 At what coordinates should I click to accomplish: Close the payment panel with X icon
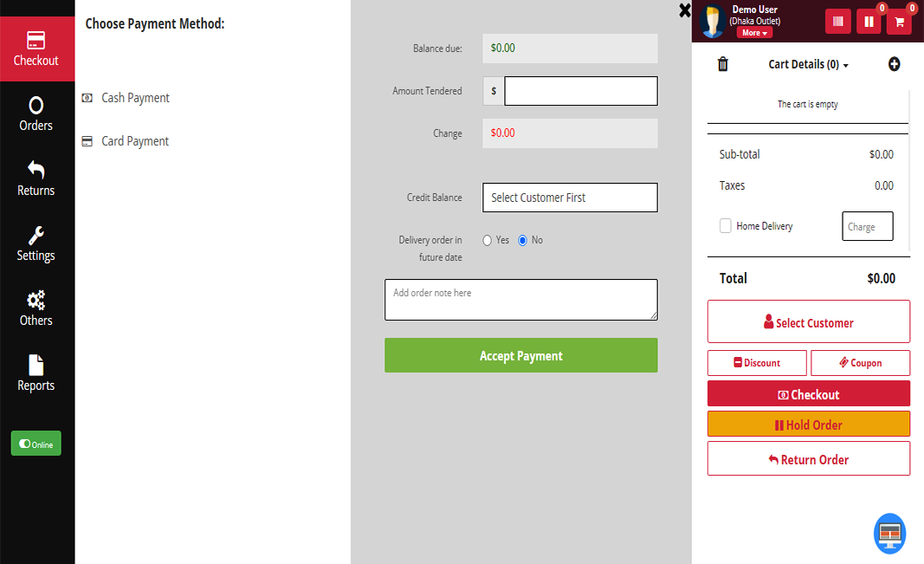pyautogui.click(x=684, y=10)
